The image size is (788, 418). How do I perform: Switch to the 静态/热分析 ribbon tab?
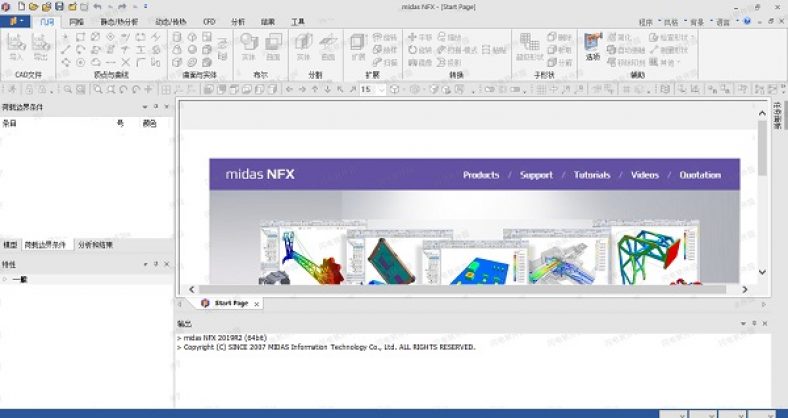coord(119,22)
